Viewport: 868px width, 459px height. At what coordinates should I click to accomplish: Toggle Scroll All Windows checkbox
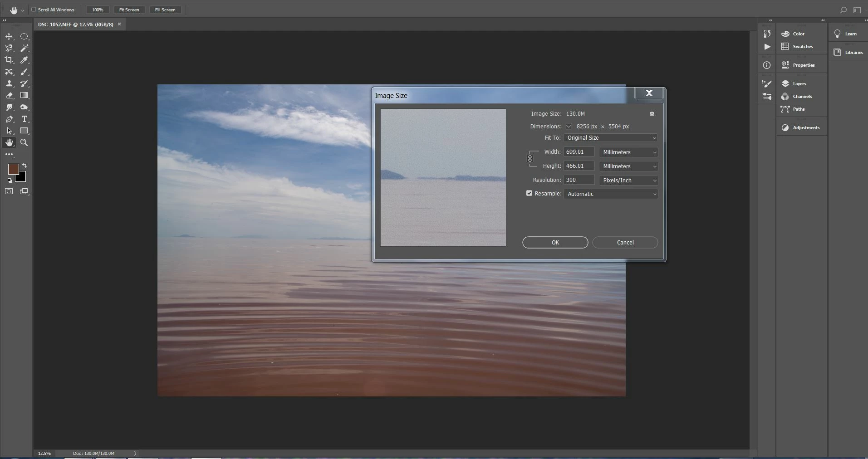point(34,10)
